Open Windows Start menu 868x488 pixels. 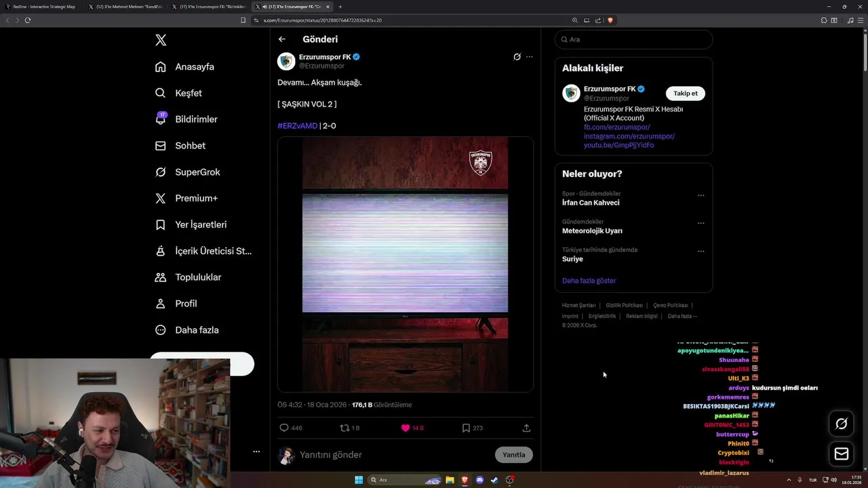coord(359,480)
